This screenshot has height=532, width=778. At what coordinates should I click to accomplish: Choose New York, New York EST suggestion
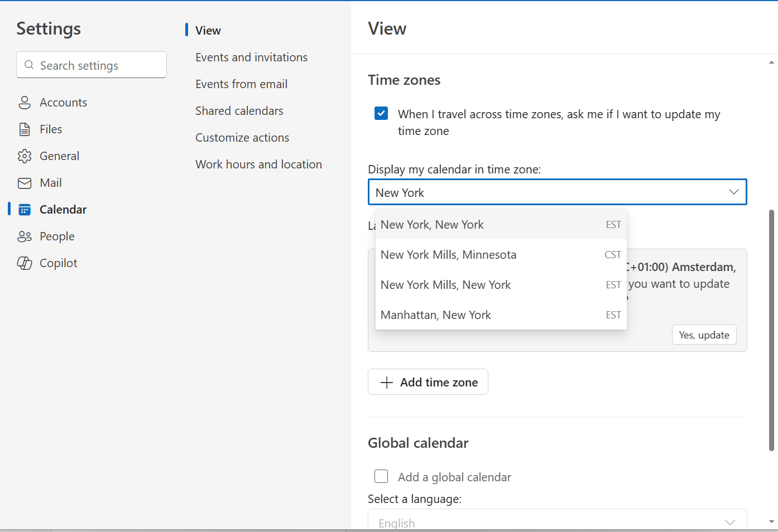coord(501,224)
